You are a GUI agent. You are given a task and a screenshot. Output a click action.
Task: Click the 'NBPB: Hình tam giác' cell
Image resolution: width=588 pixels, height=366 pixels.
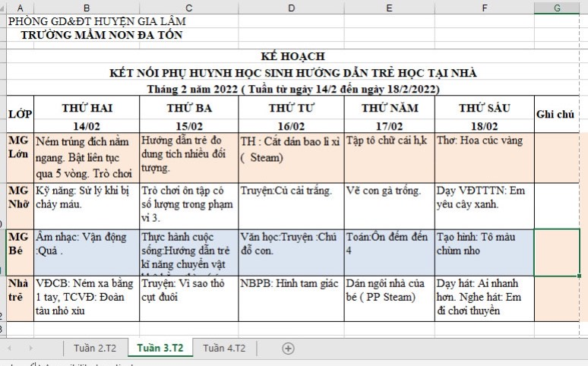point(292,297)
